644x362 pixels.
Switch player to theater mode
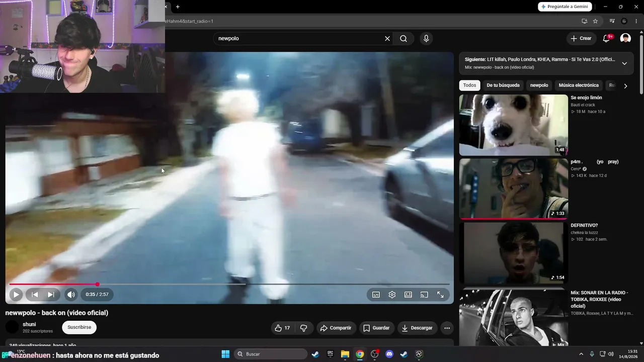point(408,295)
